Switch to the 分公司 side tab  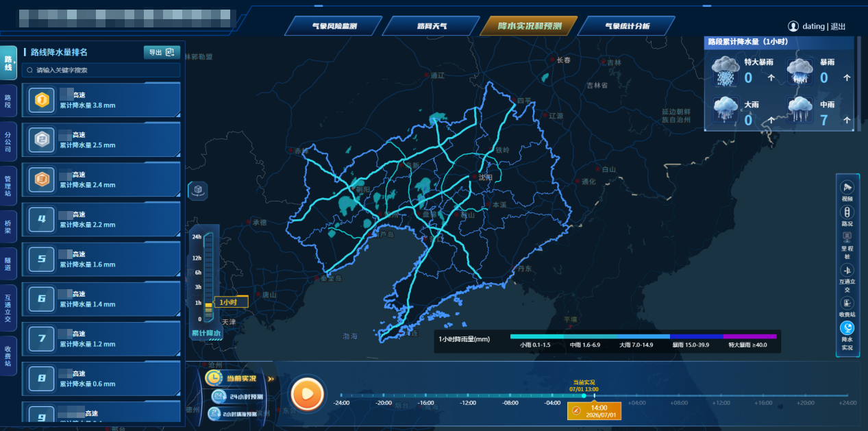(8, 141)
